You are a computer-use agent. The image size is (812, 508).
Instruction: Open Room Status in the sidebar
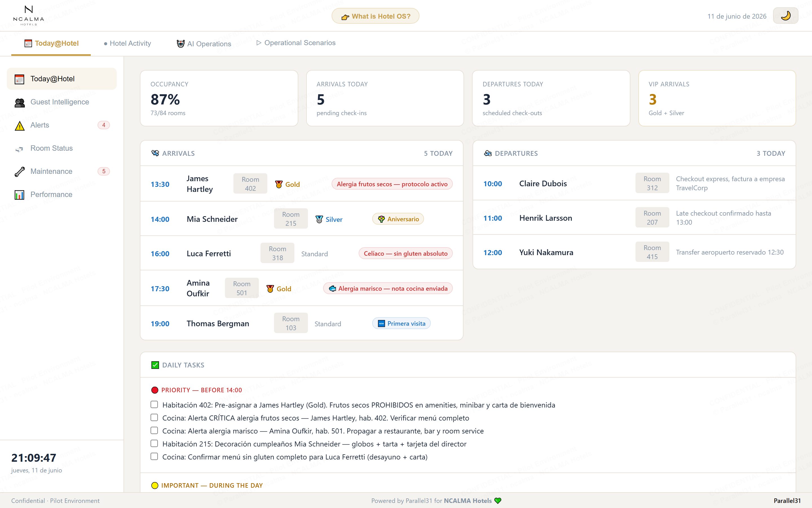62,148
